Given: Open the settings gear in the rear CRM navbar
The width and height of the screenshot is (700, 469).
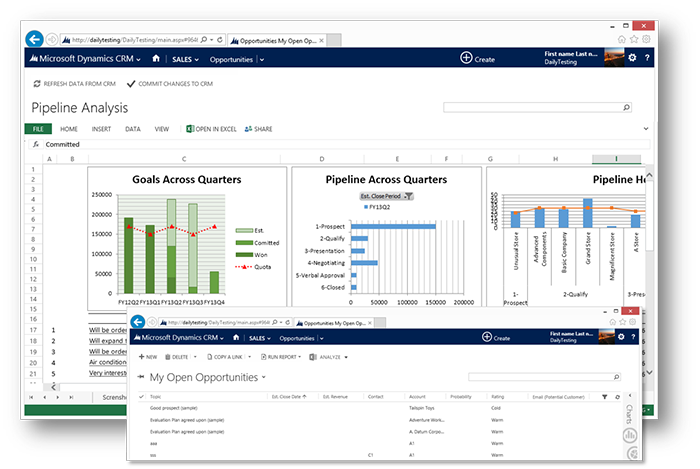Looking at the screenshot, I should click(x=632, y=58).
